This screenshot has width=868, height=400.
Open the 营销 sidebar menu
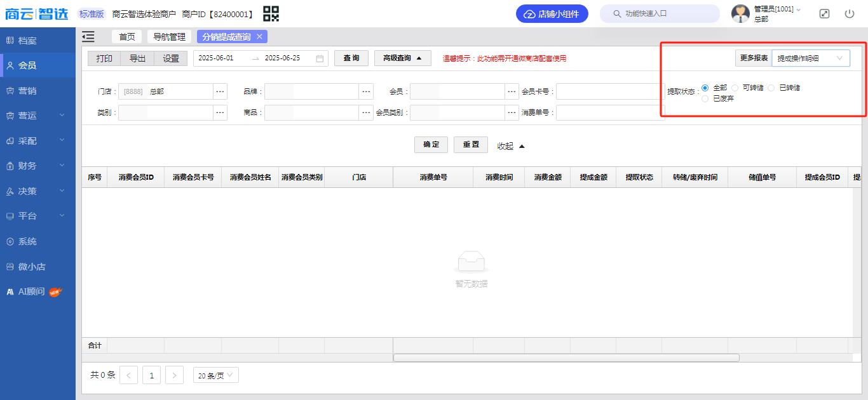[37, 91]
